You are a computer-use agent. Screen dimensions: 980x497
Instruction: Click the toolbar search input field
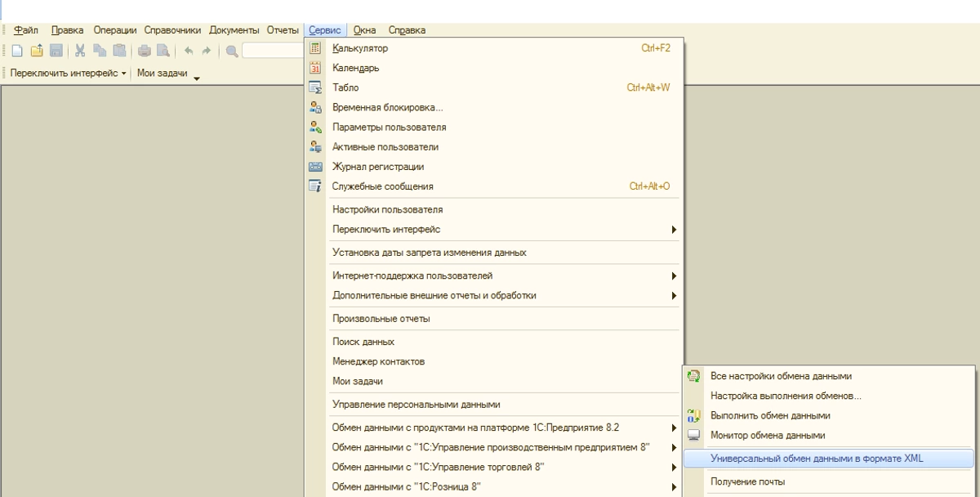click(x=274, y=51)
